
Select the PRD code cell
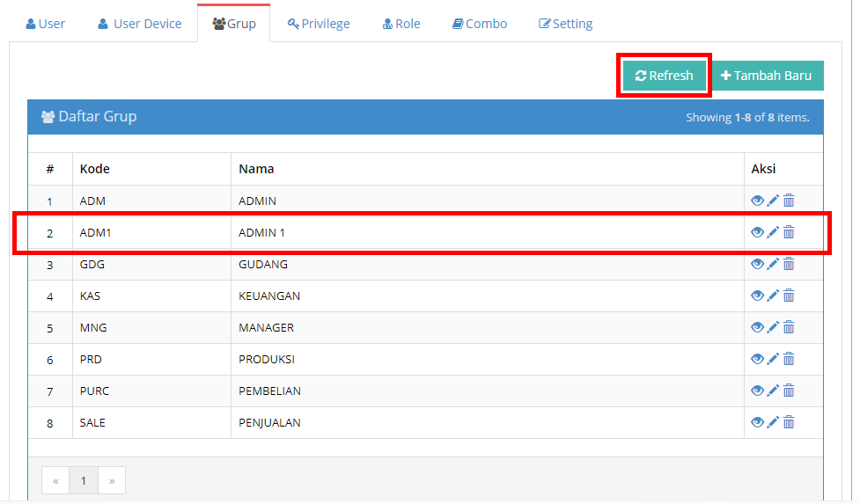[151, 360]
